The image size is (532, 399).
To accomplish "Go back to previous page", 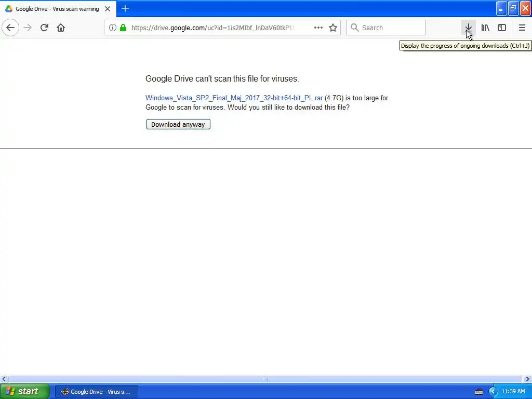I will [x=10, y=28].
